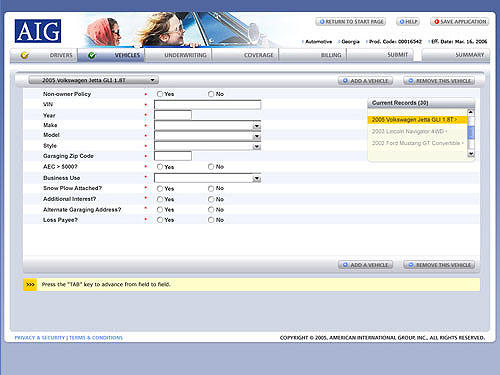Click the top Remove This Vehicle button
Image resolution: width=500 pixels, height=375 pixels.
439,81
